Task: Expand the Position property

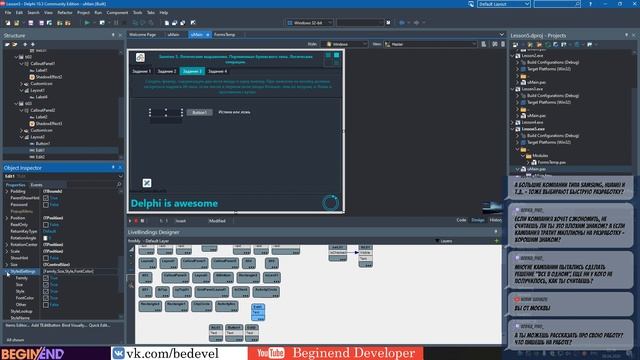Action: pos(7,218)
